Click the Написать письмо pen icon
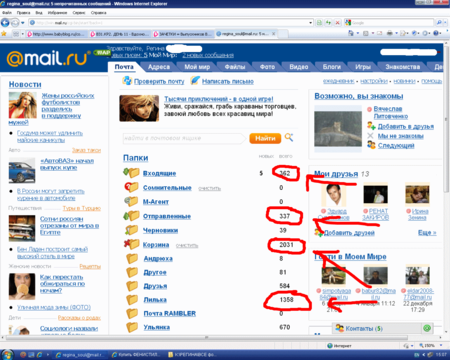 click(195, 81)
